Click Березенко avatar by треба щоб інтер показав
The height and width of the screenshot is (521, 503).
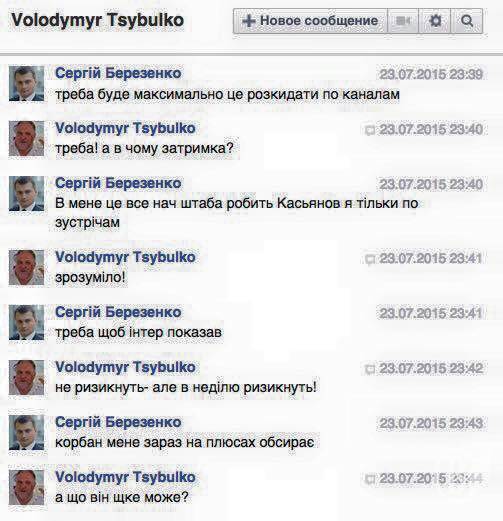click(x=26, y=323)
